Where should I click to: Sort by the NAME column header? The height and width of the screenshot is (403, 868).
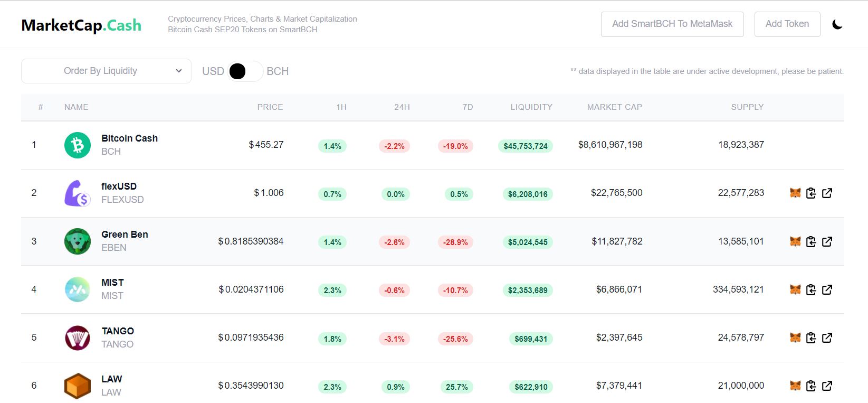pyautogui.click(x=77, y=107)
